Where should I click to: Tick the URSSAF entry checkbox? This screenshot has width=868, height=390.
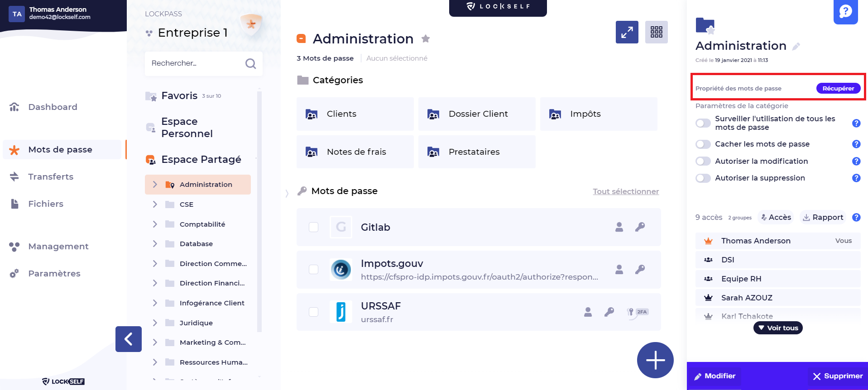pos(313,312)
